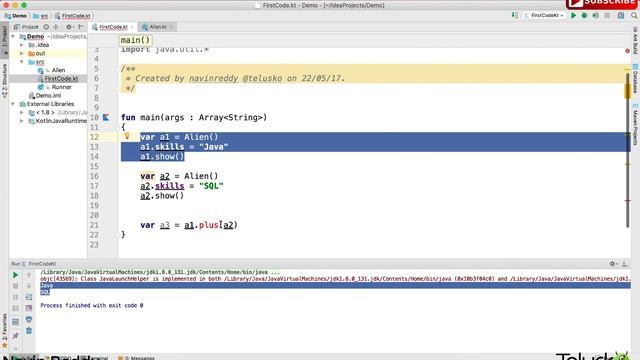The image size is (640, 360).
Task: Click the main() breadcrumb above editor
Action: coord(136,40)
